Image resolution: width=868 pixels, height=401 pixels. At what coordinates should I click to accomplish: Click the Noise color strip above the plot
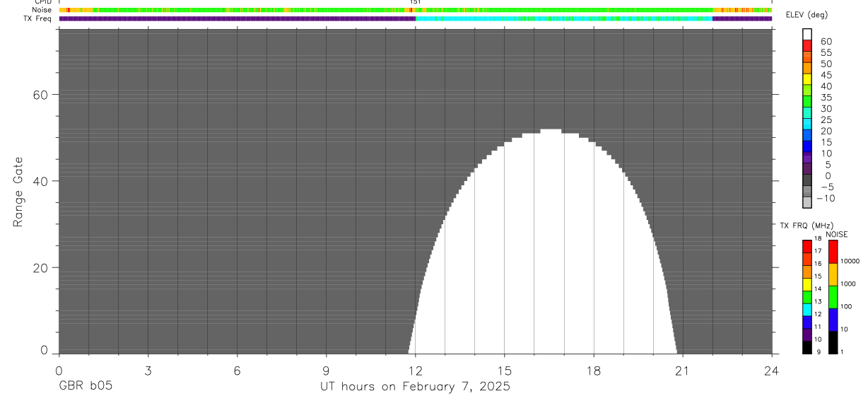click(x=415, y=10)
